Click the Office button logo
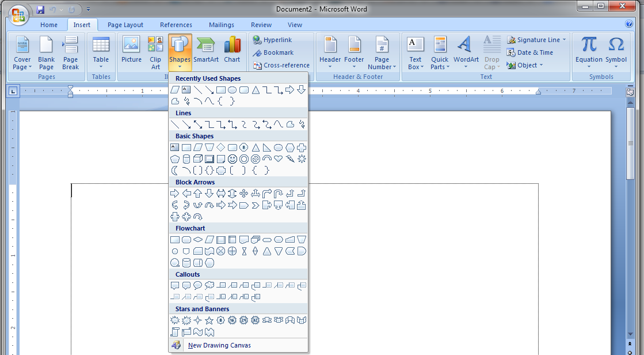The width and height of the screenshot is (644, 355). coord(18,16)
